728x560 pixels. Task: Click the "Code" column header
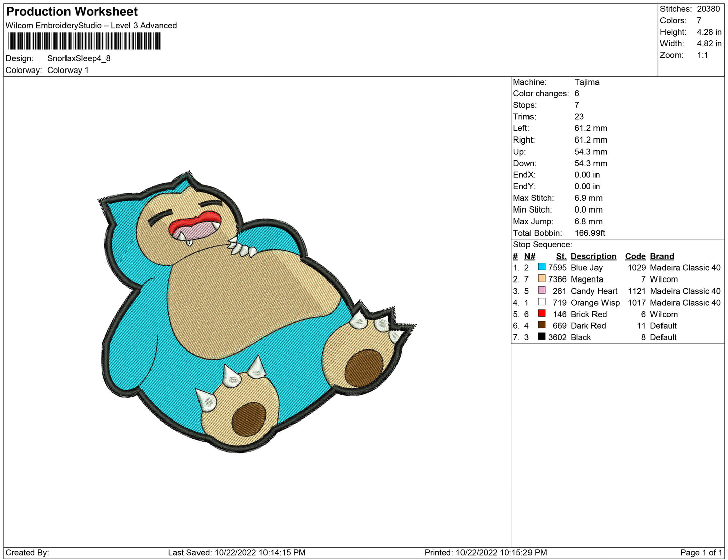pos(635,256)
